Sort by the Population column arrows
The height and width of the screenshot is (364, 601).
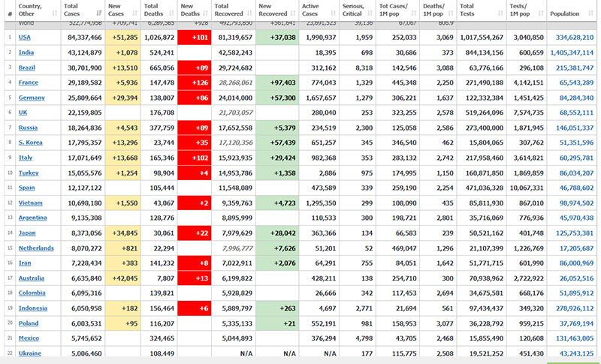coord(590,14)
